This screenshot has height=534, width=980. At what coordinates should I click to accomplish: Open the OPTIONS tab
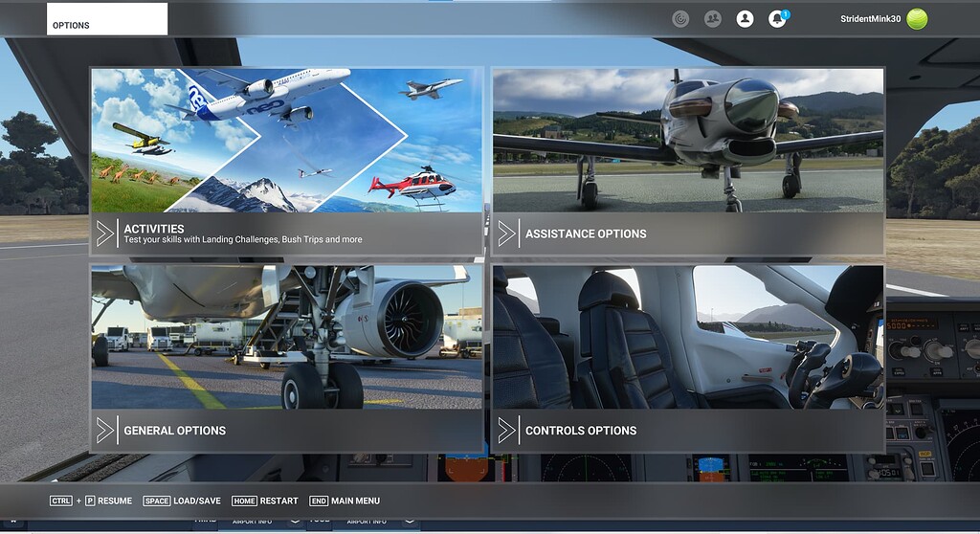107,19
